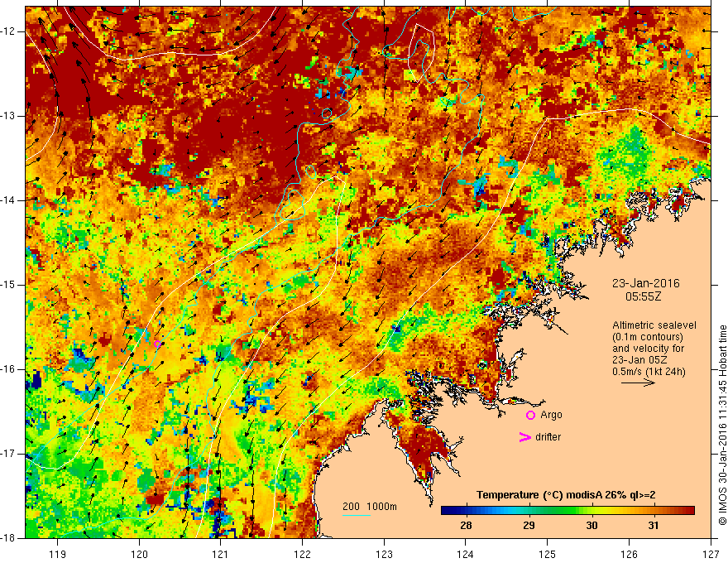Image resolution: width=728 pixels, height=563 pixels.
Task: Click the magenta drifter arrowhead legend symbol
Action: click(x=524, y=437)
